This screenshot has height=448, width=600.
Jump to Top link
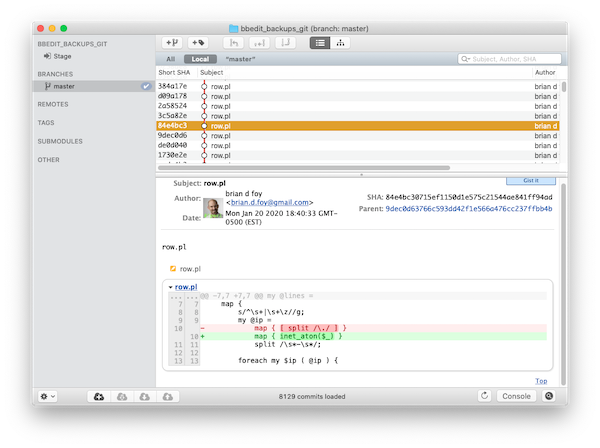pyautogui.click(x=541, y=381)
